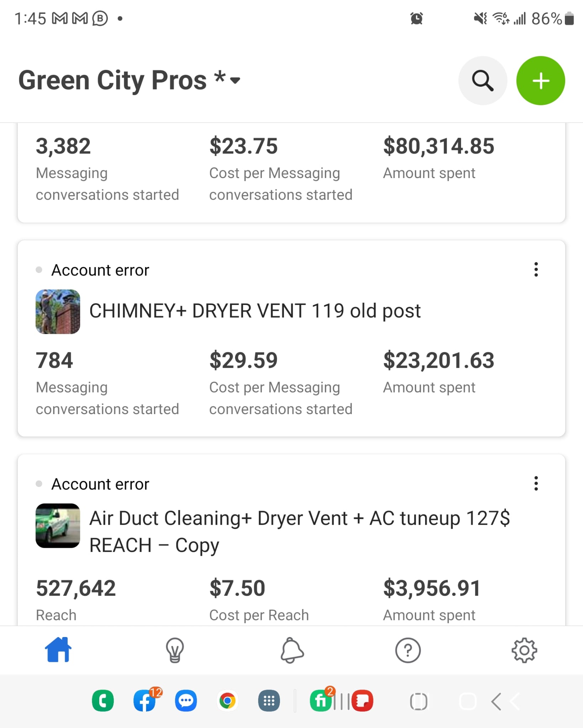Open the question mark help tab
Image resolution: width=583 pixels, height=728 pixels.
click(x=408, y=650)
